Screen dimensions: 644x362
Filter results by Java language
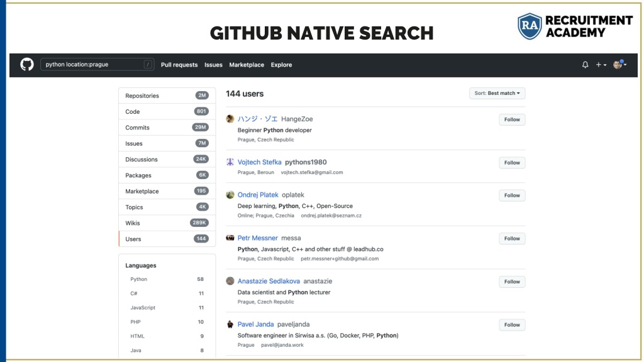tap(167, 351)
